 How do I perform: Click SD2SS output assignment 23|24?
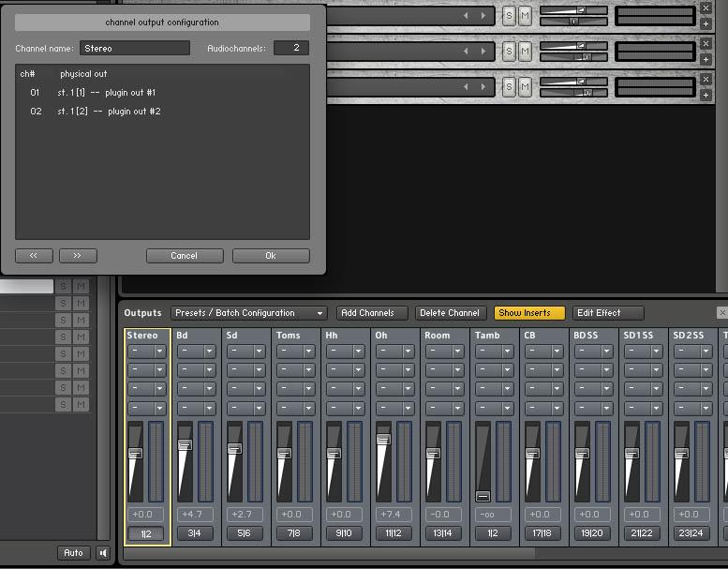[691, 533]
